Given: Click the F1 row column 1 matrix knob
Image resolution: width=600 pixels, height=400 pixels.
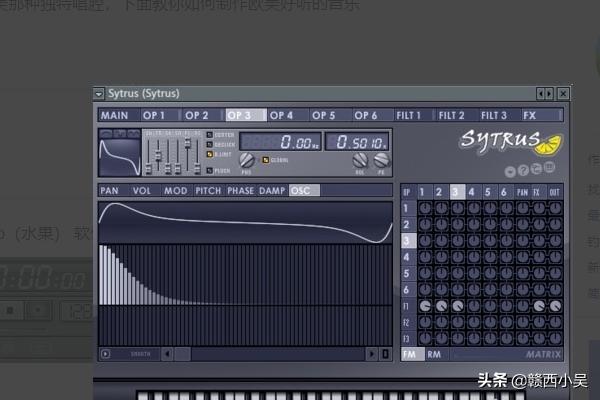Looking at the screenshot, I should [425, 306].
